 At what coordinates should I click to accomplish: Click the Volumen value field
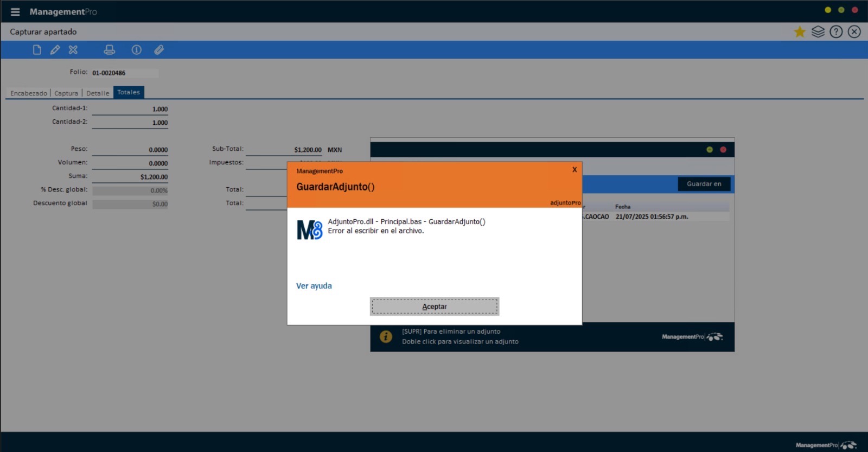[130, 163]
